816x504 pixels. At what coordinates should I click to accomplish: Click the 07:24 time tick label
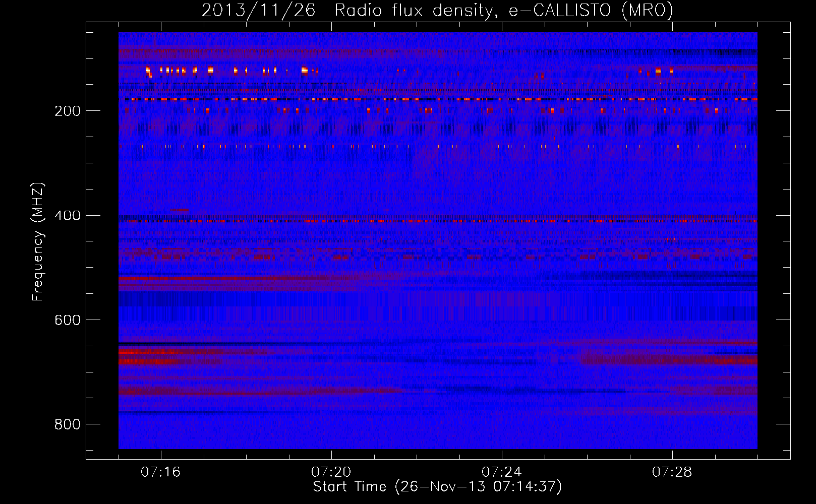click(502, 472)
